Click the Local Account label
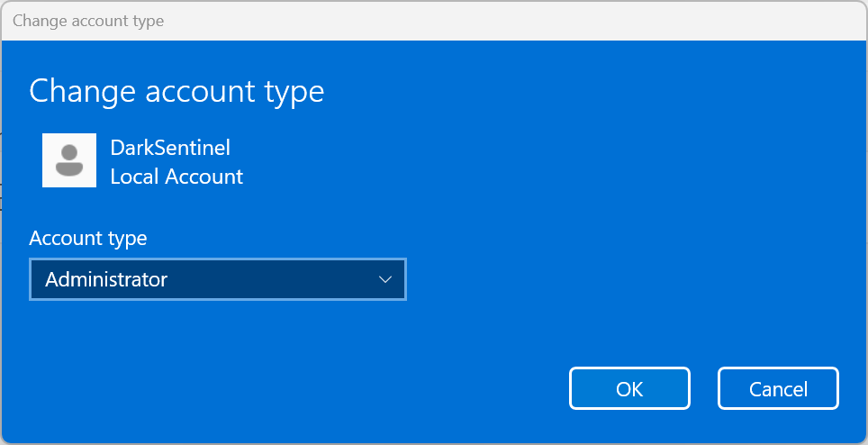The image size is (868, 445). [176, 177]
